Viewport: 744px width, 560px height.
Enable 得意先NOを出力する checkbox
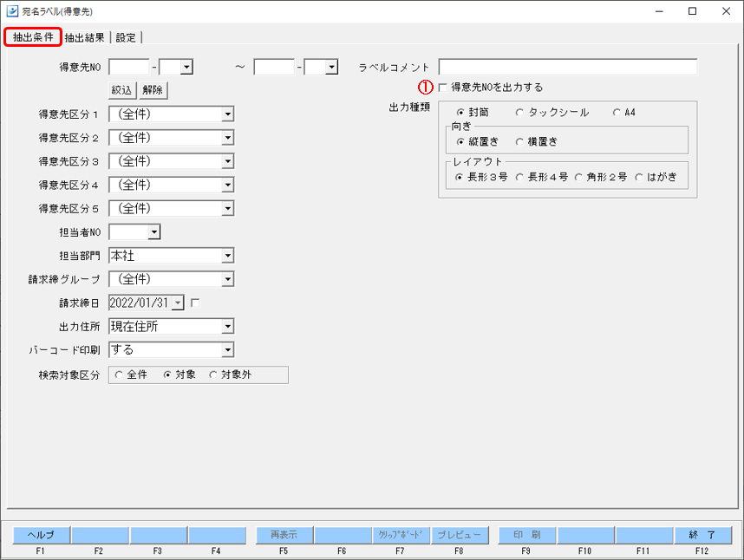click(x=443, y=88)
